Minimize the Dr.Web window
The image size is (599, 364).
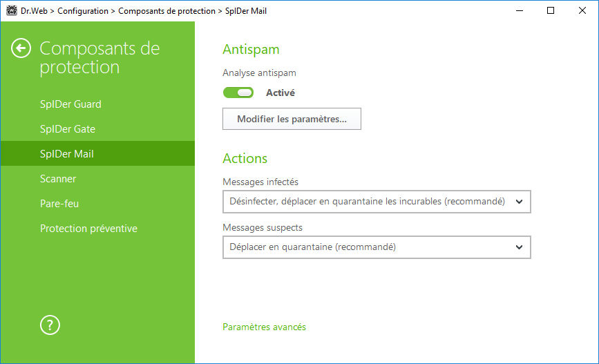click(x=519, y=10)
